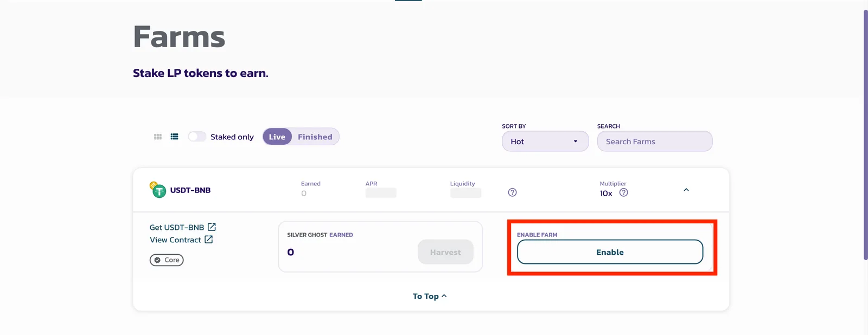This screenshot has height=335, width=868.
Task: Click the Core badge tag
Action: pyautogui.click(x=167, y=260)
